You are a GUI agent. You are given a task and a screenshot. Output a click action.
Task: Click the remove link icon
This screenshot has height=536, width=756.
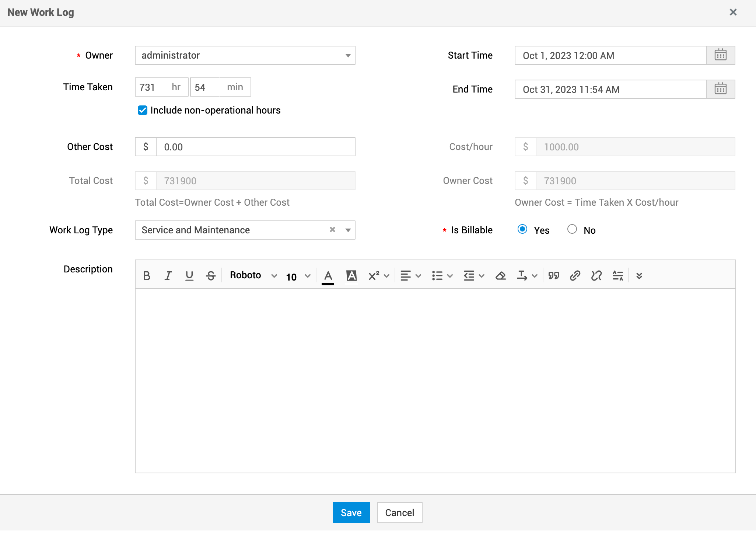point(596,276)
